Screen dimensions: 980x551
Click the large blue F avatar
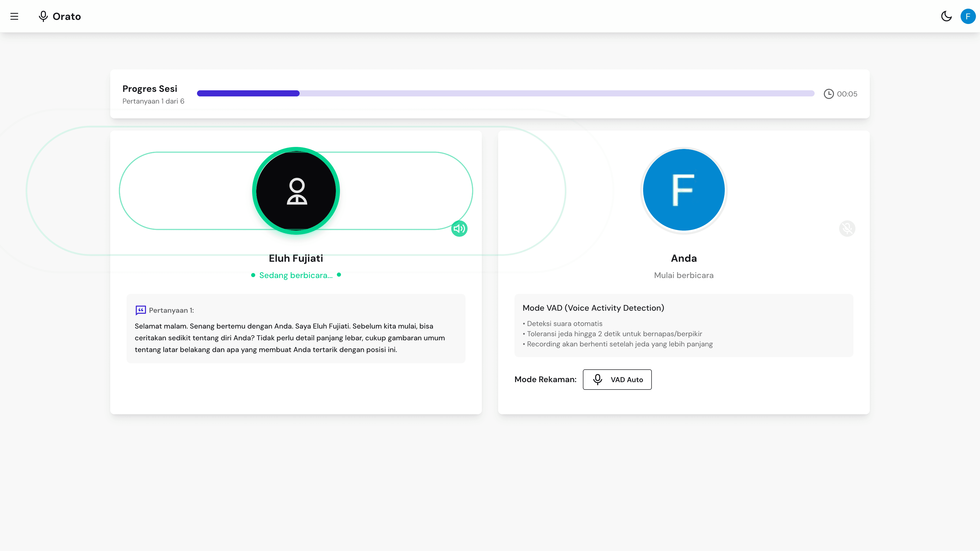[684, 190]
